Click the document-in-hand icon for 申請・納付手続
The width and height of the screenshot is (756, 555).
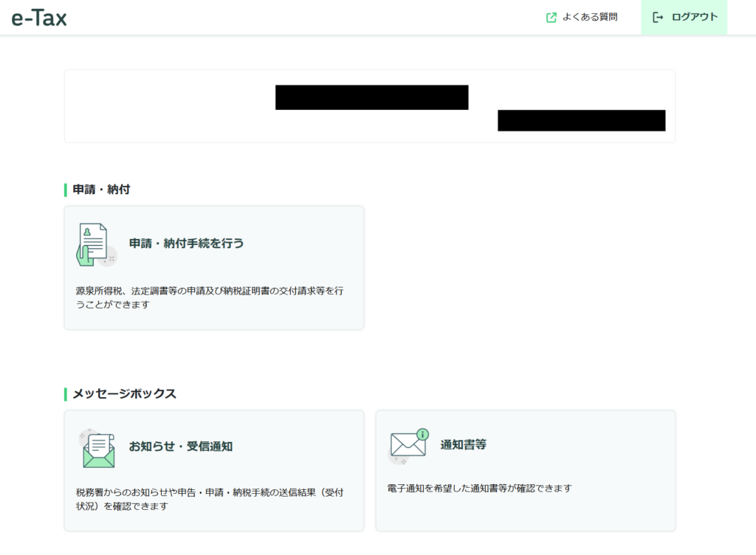click(96, 244)
